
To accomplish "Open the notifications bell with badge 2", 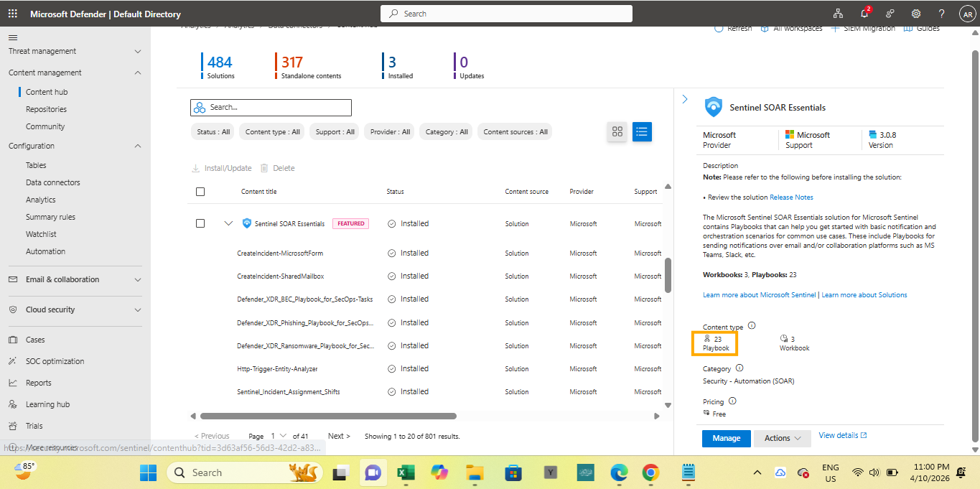I will point(864,14).
